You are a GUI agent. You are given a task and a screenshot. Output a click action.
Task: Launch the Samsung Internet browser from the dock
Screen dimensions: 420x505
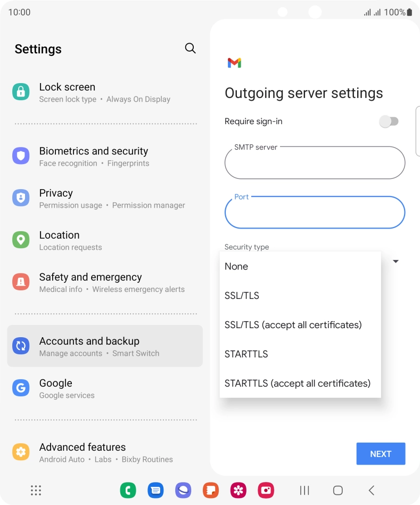[183, 490]
